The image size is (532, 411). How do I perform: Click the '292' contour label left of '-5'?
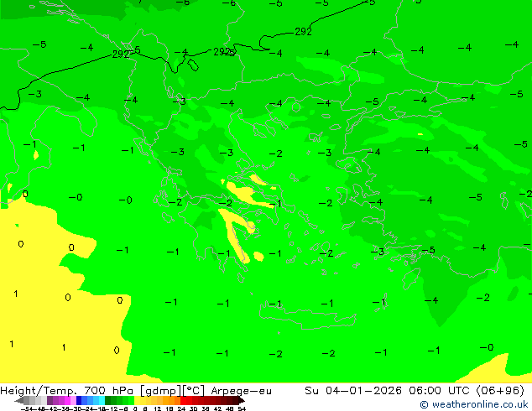(x=121, y=55)
